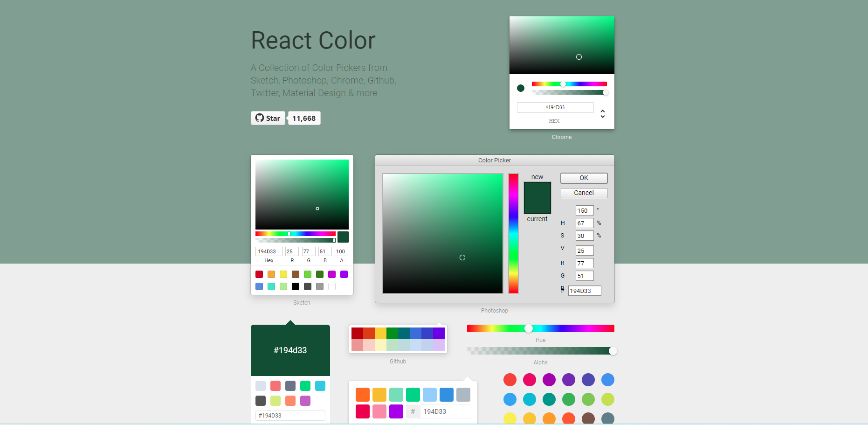Screen dimensions: 868x425
Task: Click the Chrome picker current color circle
Action: coord(521,88)
